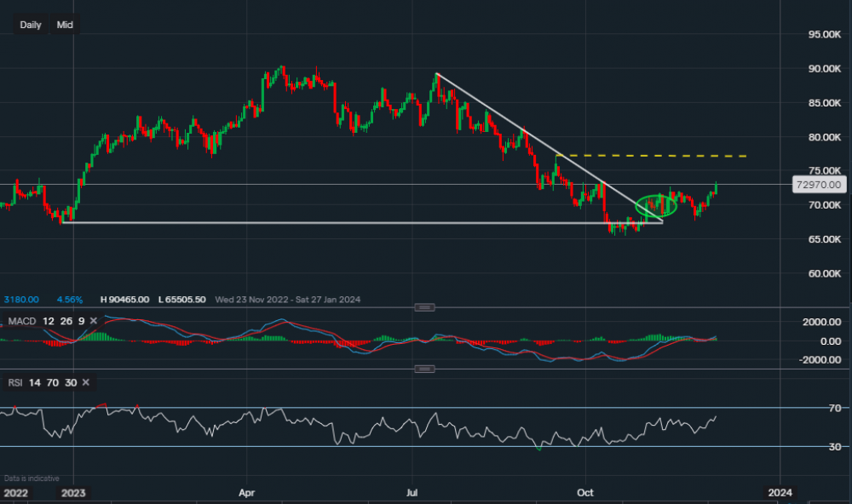The height and width of the screenshot is (504, 852).
Task: Click the 2024 marker on the date axis
Action: 780,493
